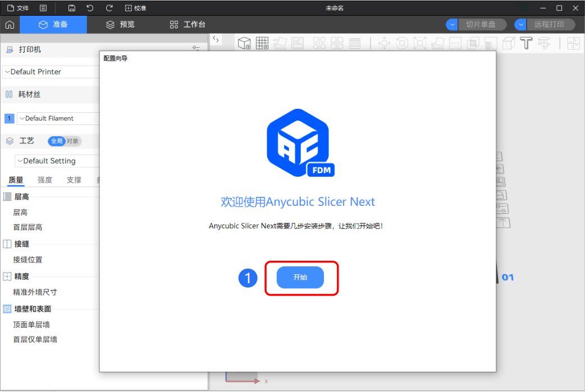Undo the last action
The width and height of the screenshot is (585, 392).
click(90, 8)
